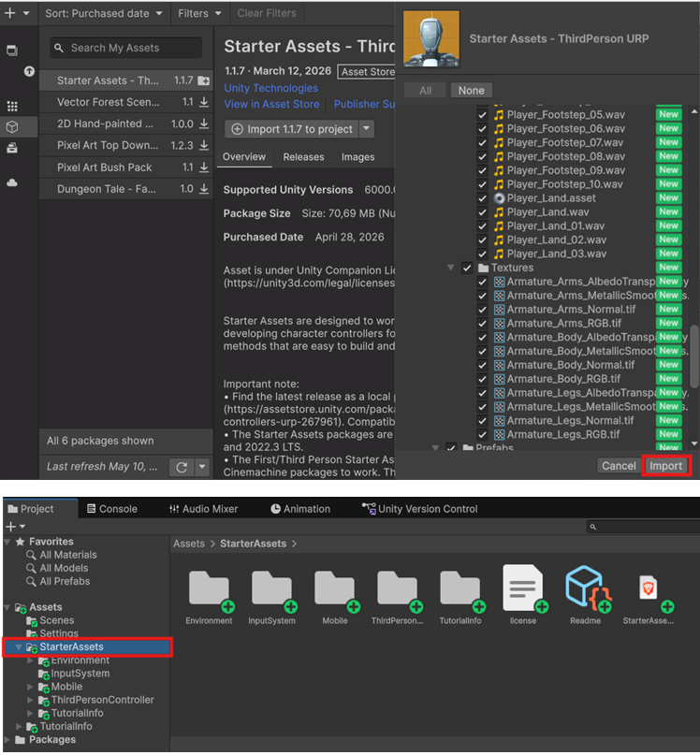Image resolution: width=700 pixels, height=755 pixels.
Task: Switch to Images tab
Action: point(357,157)
